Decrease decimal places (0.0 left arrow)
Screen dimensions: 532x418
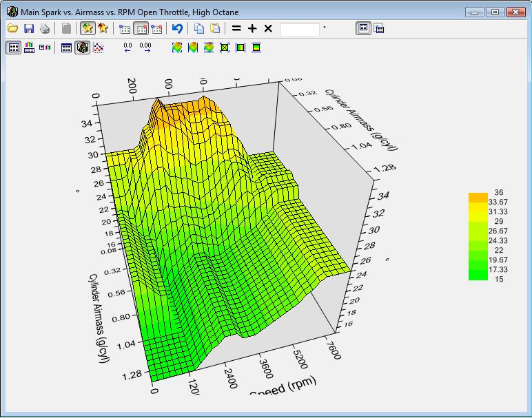pyautogui.click(x=127, y=48)
